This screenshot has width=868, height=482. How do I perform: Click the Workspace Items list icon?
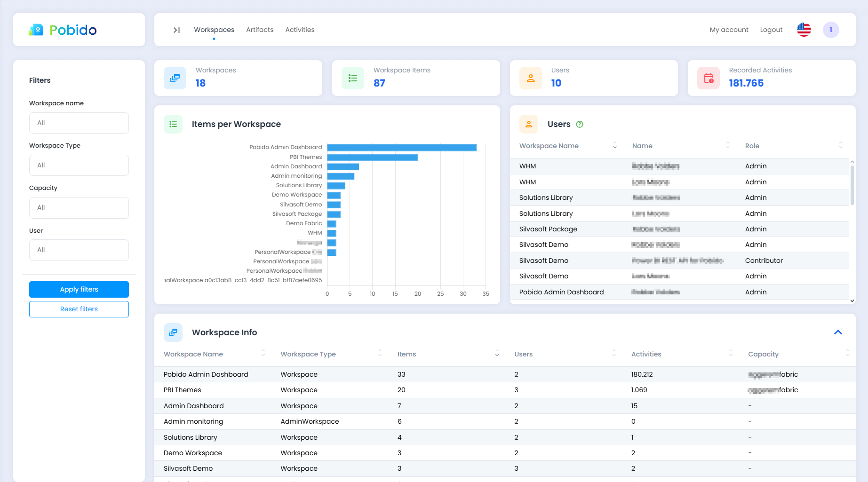(352, 79)
